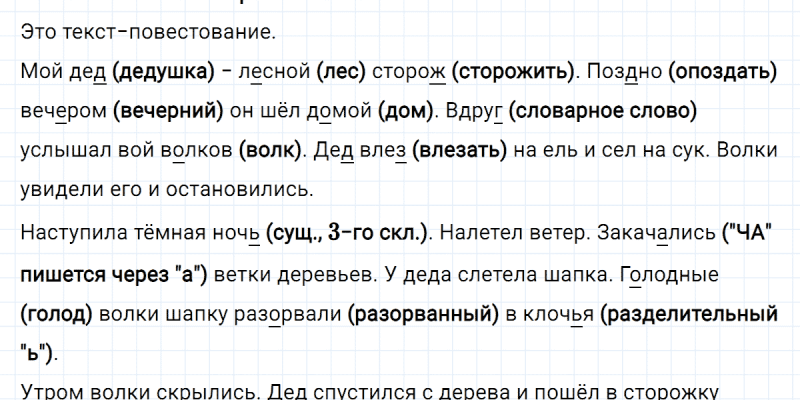Viewport: 800px width, 400px height.
Task: Click the word "Закачались"
Action: point(655,234)
